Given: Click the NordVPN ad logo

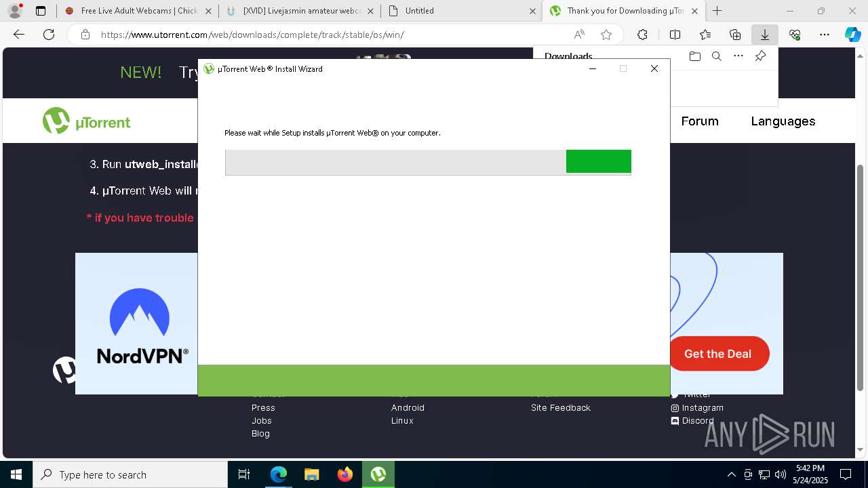Looking at the screenshot, I should (142, 326).
